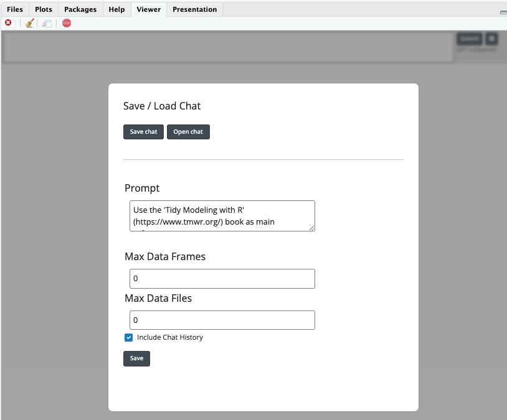This screenshot has height=420, width=507.
Task: Switch to the Files tab
Action: [x=14, y=9]
